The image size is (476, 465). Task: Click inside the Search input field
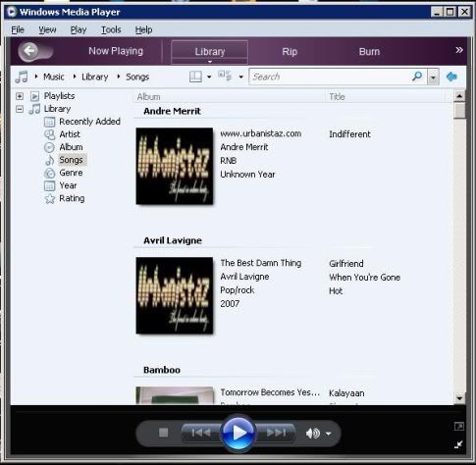(x=330, y=77)
